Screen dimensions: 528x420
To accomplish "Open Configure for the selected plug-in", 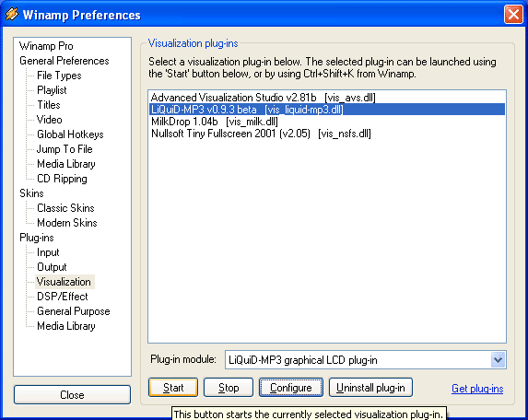I will (x=291, y=388).
